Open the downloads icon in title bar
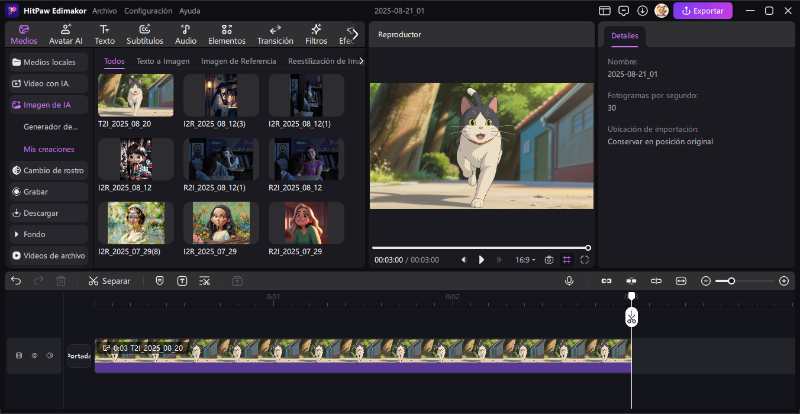This screenshot has width=800, height=414. [642, 11]
